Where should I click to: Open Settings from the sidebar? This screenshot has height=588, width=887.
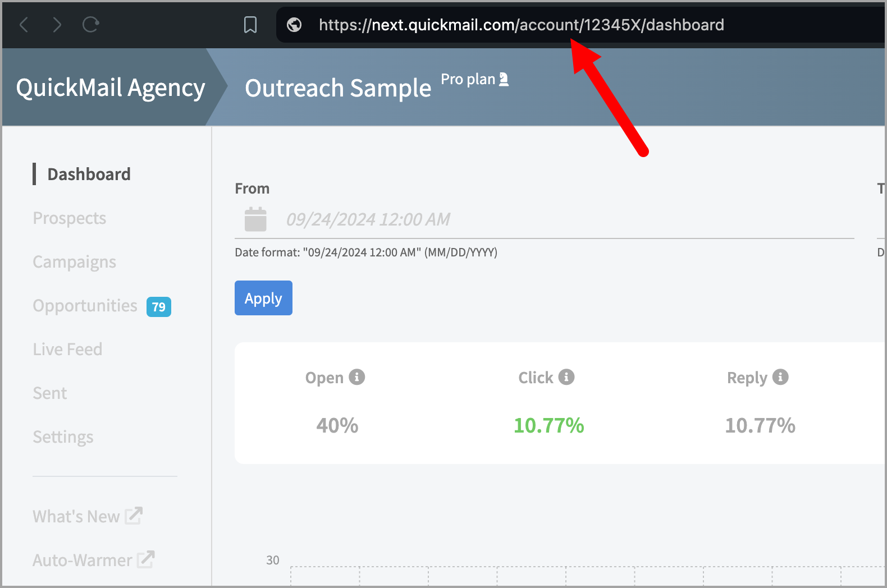pyautogui.click(x=63, y=437)
